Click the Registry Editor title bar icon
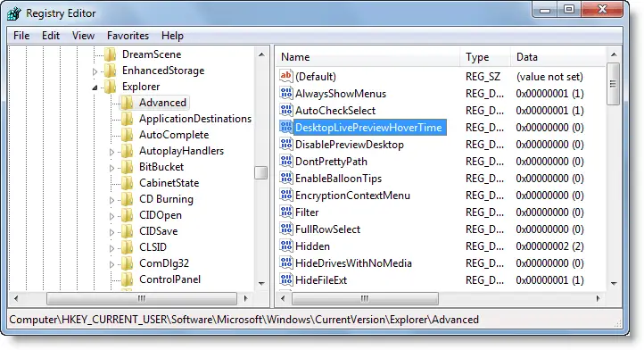The width and height of the screenshot is (644, 350). 14,13
